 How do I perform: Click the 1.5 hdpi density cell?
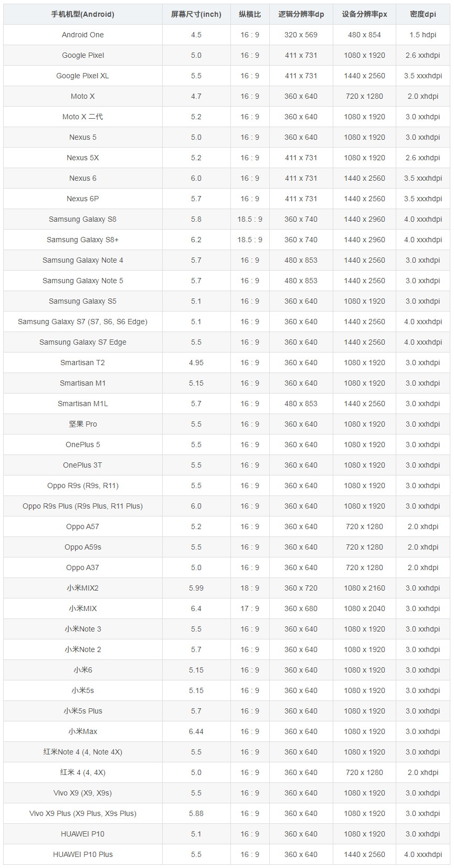[x=423, y=35]
